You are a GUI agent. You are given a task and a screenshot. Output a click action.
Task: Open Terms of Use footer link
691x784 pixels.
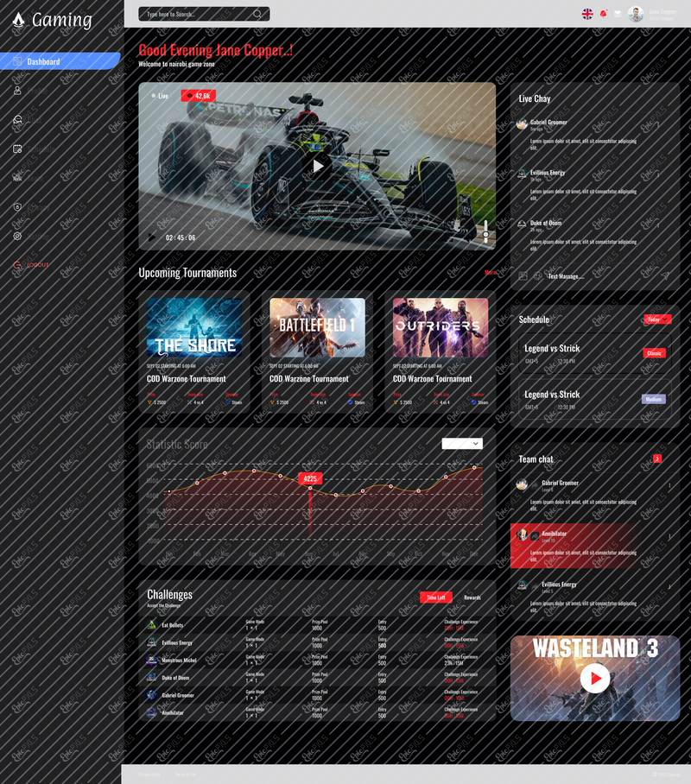pos(186,774)
